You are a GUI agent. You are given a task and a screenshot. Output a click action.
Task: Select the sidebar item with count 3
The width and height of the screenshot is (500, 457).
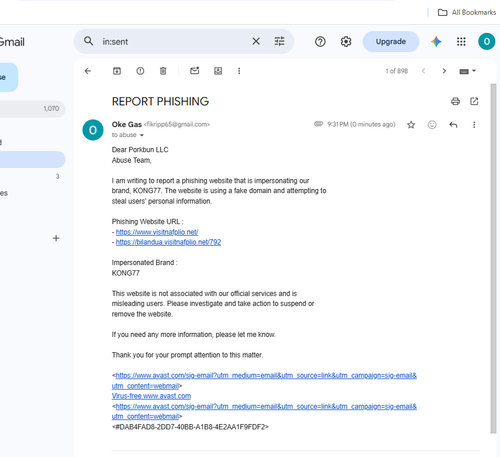[32, 176]
